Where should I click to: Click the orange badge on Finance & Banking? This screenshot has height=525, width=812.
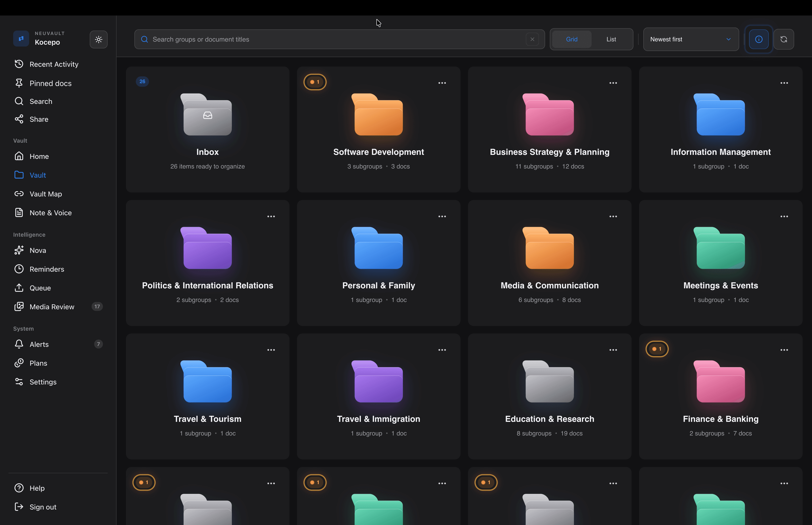click(x=657, y=349)
